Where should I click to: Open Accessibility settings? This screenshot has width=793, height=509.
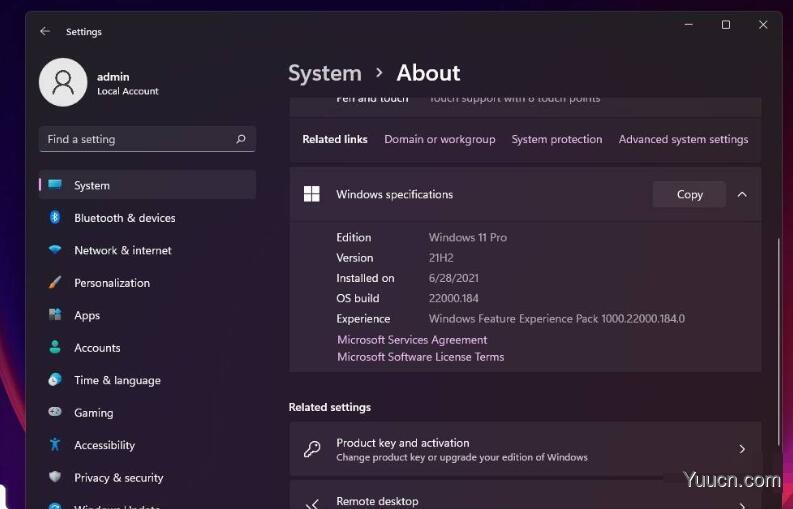tap(147, 445)
